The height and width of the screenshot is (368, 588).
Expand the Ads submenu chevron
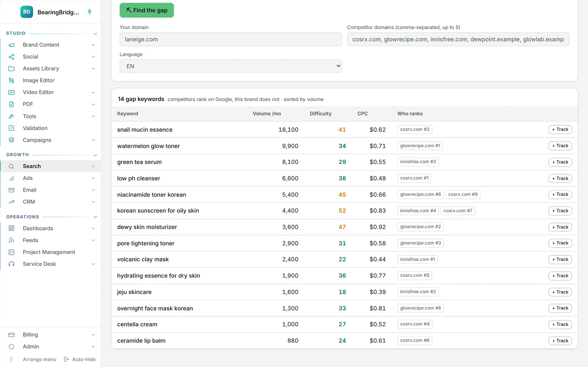coord(93,178)
